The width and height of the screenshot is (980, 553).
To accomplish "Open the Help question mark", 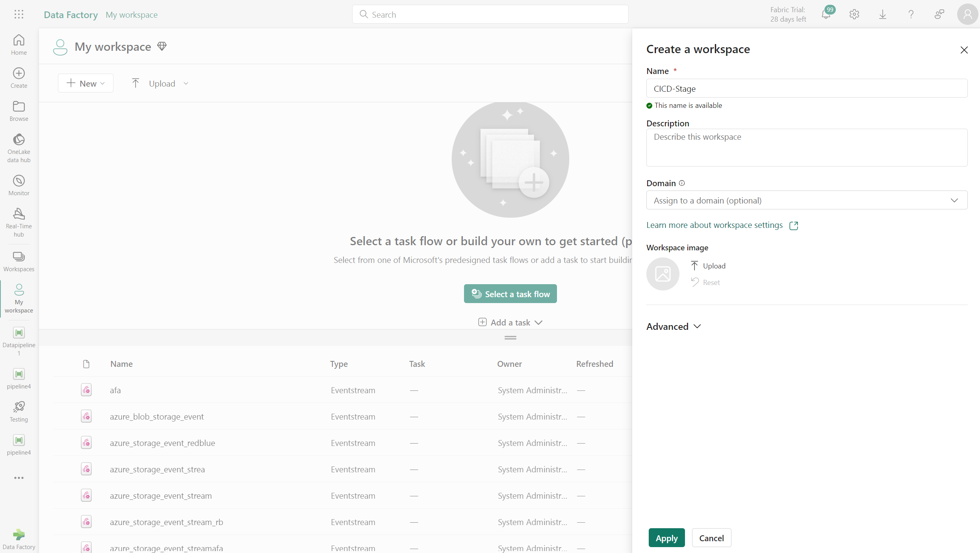I will [911, 15].
